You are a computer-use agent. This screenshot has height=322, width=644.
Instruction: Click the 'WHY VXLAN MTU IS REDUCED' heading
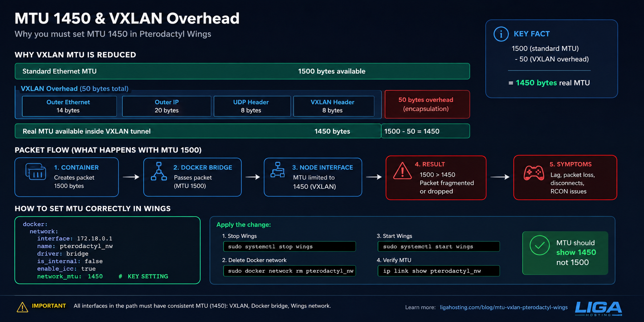(75, 55)
